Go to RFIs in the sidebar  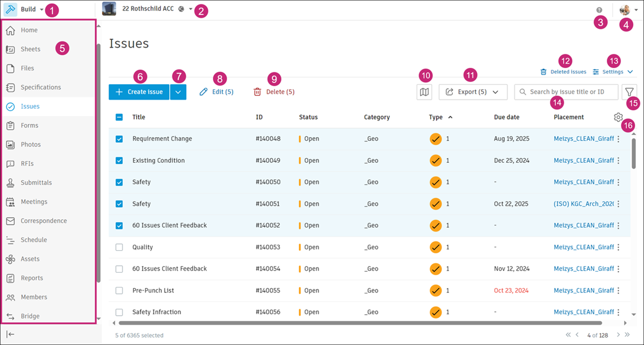[27, 164]
